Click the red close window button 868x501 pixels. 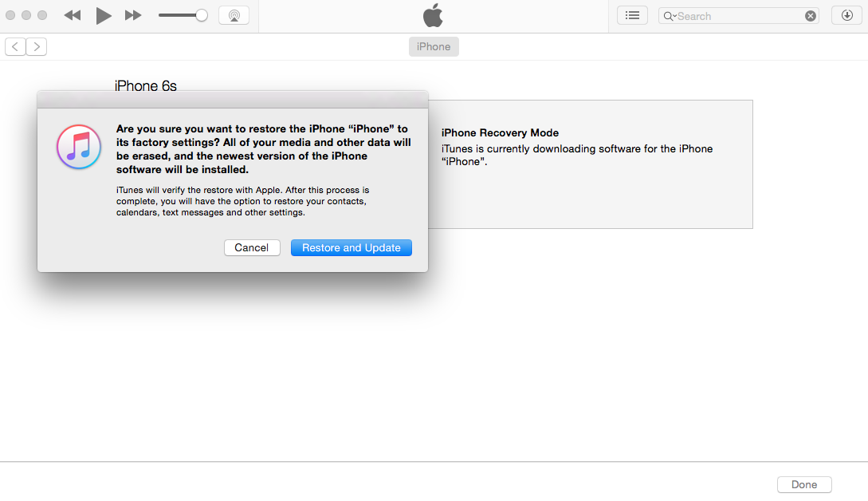pos(10,15)
